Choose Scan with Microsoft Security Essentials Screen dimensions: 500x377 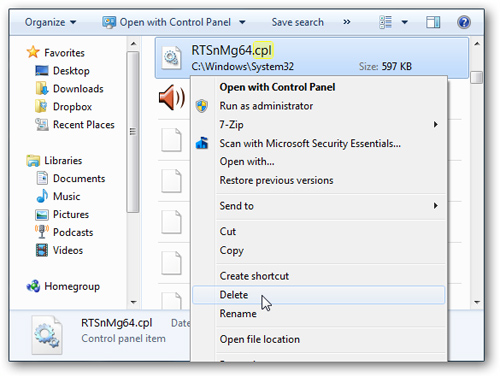pos(319,143)
